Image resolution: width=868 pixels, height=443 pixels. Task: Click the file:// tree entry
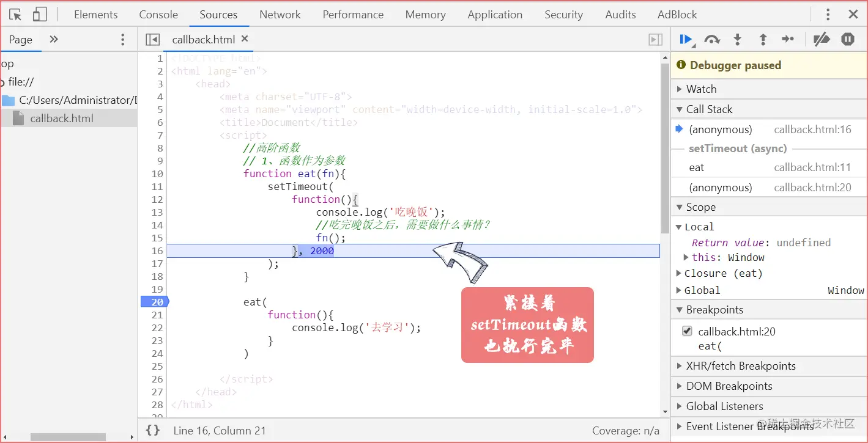[x=21, y=82]
